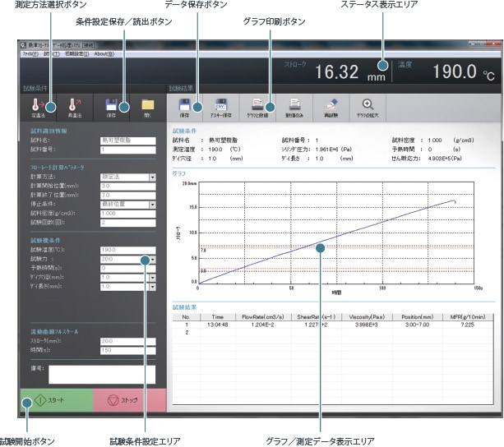The height and width of the screenshot is (447, 504).
Task: Click the 計算終了位置(mm) field
Action: [128, 196]
